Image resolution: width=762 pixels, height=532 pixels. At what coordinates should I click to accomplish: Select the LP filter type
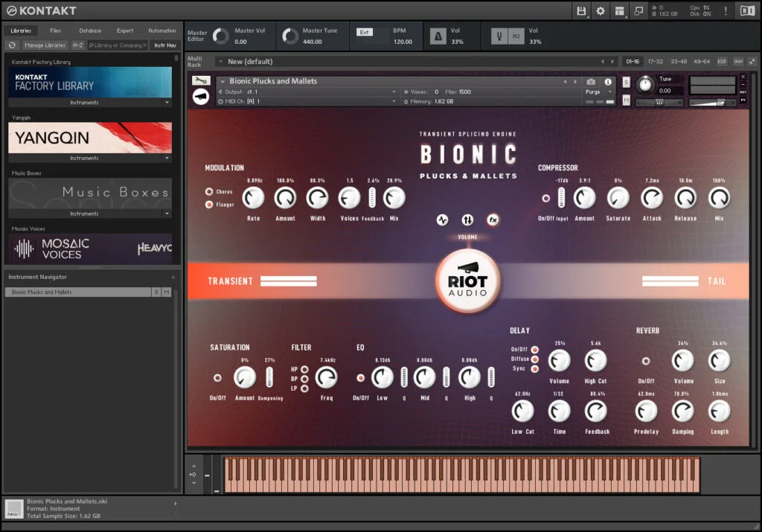[x=304, y=388]
